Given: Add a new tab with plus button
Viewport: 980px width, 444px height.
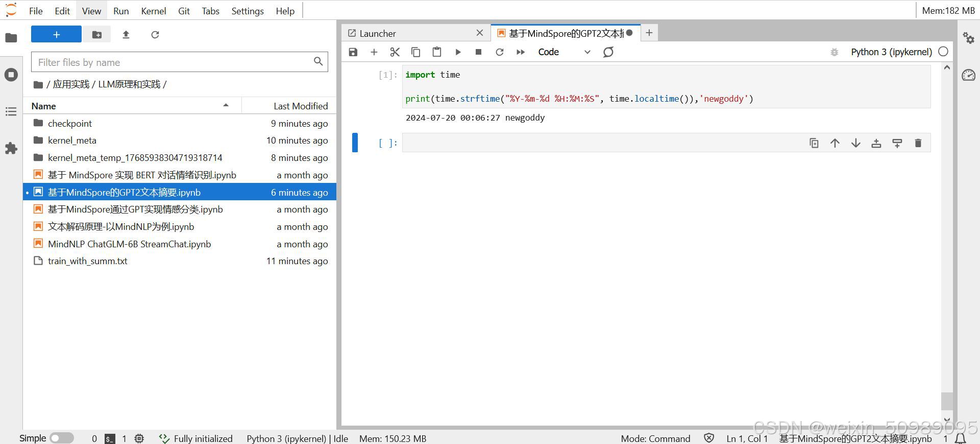Looking at the screenshot, I should [649, 33].
